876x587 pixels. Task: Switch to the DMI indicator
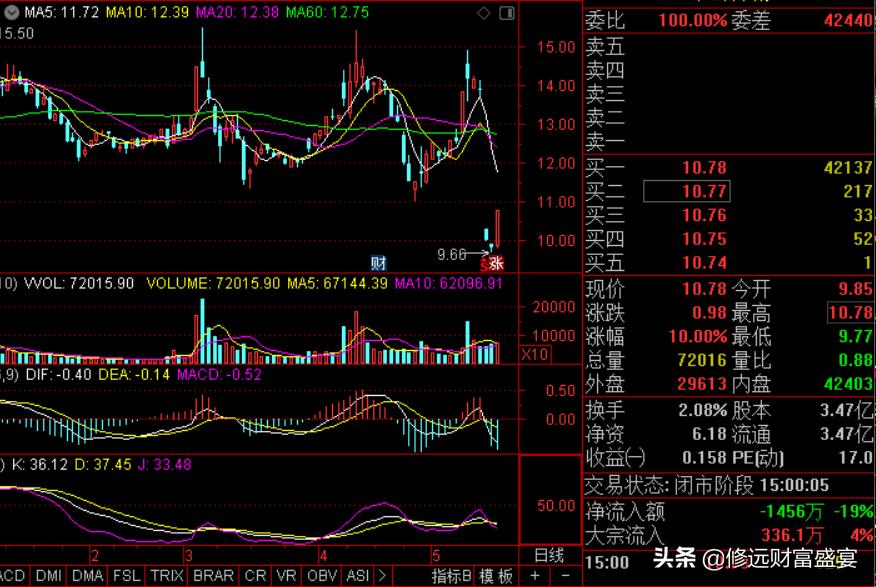coord(48,576)
